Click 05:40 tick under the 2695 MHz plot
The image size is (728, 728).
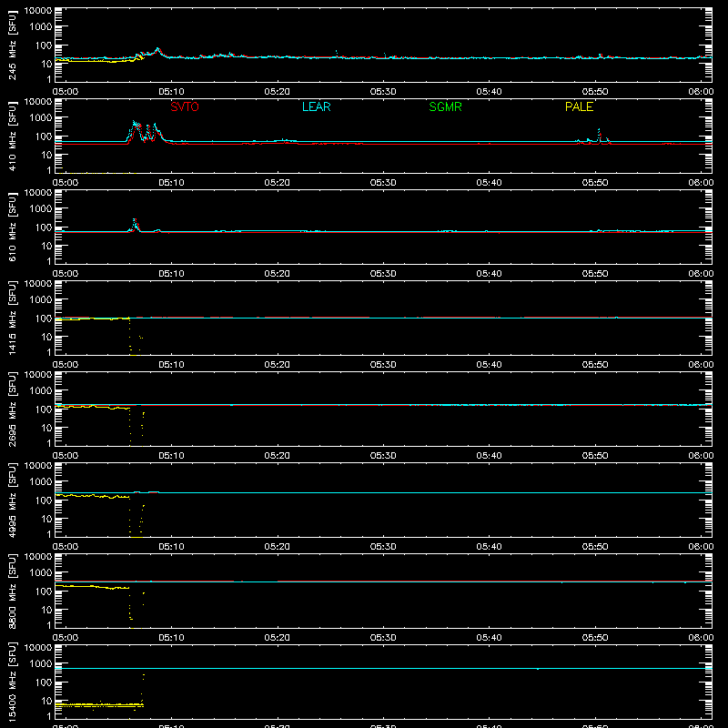pos(489,456)
